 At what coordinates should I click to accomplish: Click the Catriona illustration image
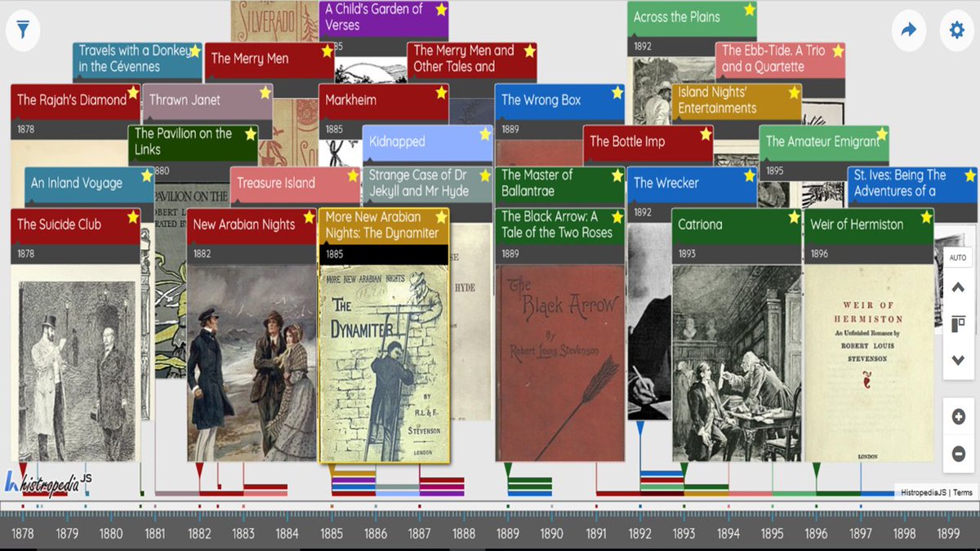(737, 362)
